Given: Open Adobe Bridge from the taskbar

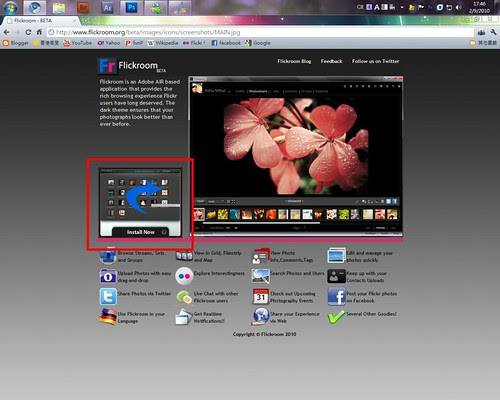Looking at the screenshot, I should (83, 7).
